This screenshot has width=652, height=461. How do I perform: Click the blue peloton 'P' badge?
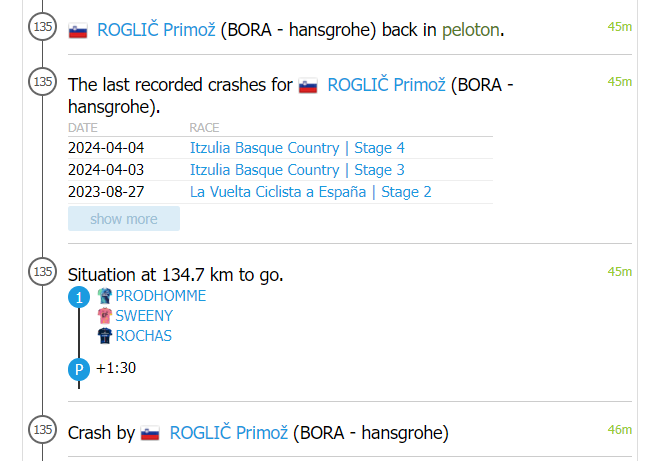(78, 369)
